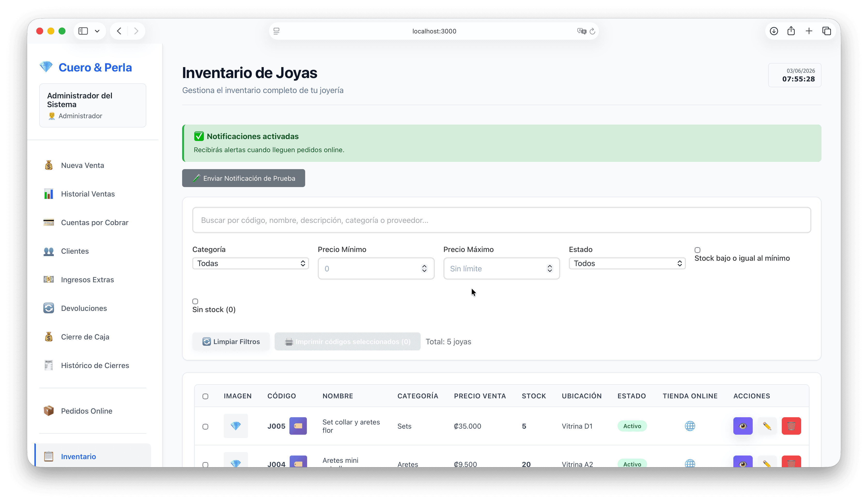Viewport: 868px width, 503px height.
Task: Click the ₡35.000 price cell
Action: (x=467, y=426)
